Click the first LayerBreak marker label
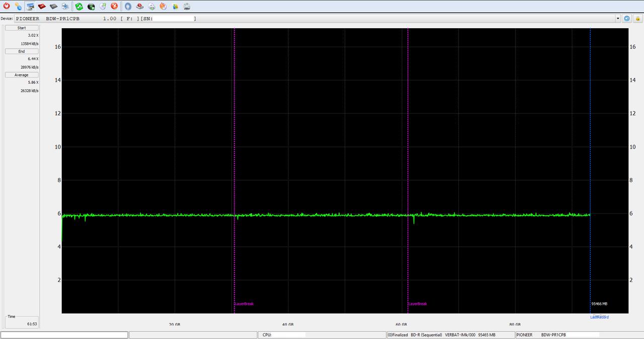The image size is (644, 339). click(245, 304)
